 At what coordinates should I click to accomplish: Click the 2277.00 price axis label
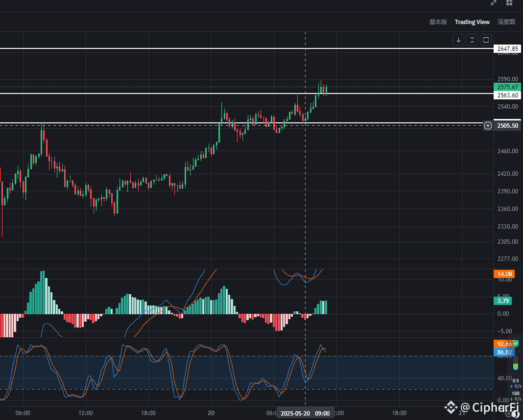coord(508,259)
